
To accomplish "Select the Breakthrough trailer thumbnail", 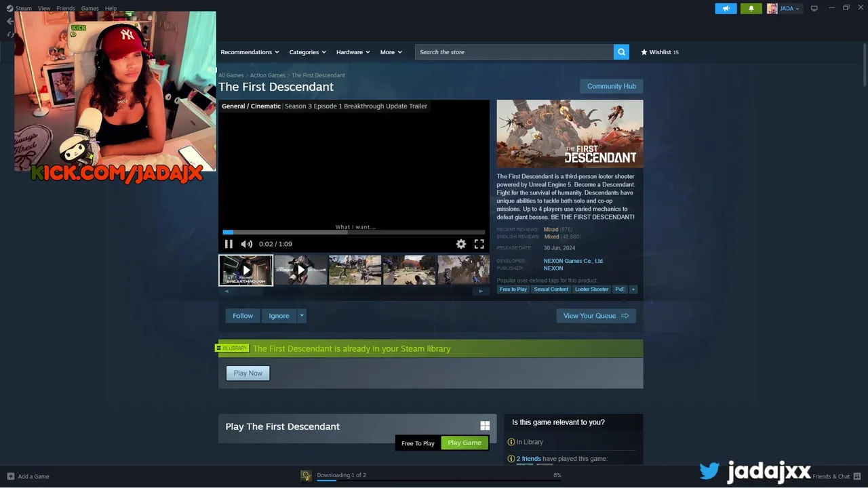I will pyautogui.click(x=246, y=270).
